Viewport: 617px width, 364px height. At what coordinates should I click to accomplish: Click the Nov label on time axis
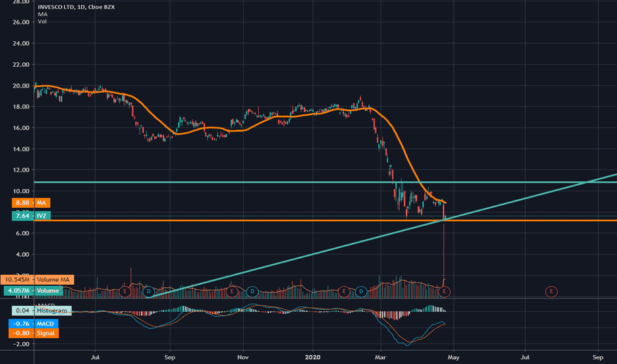pyautogui.click(x=243, y=357)
